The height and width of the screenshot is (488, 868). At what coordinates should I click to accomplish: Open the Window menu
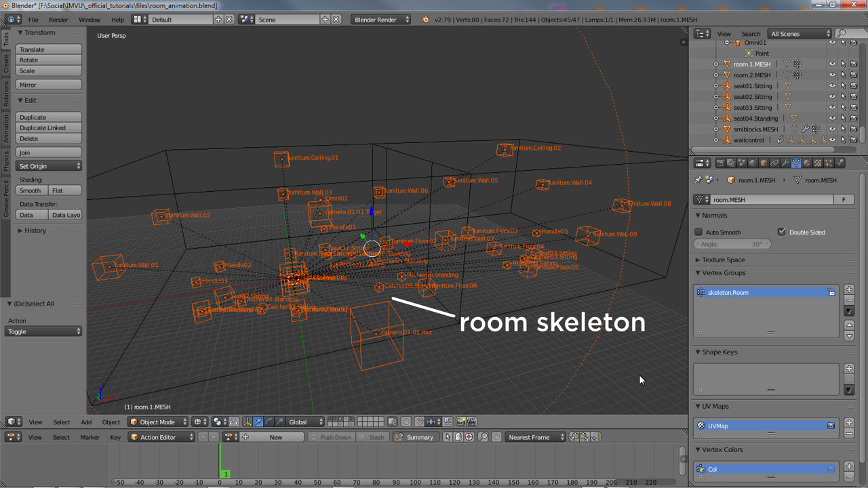[90, 20]
